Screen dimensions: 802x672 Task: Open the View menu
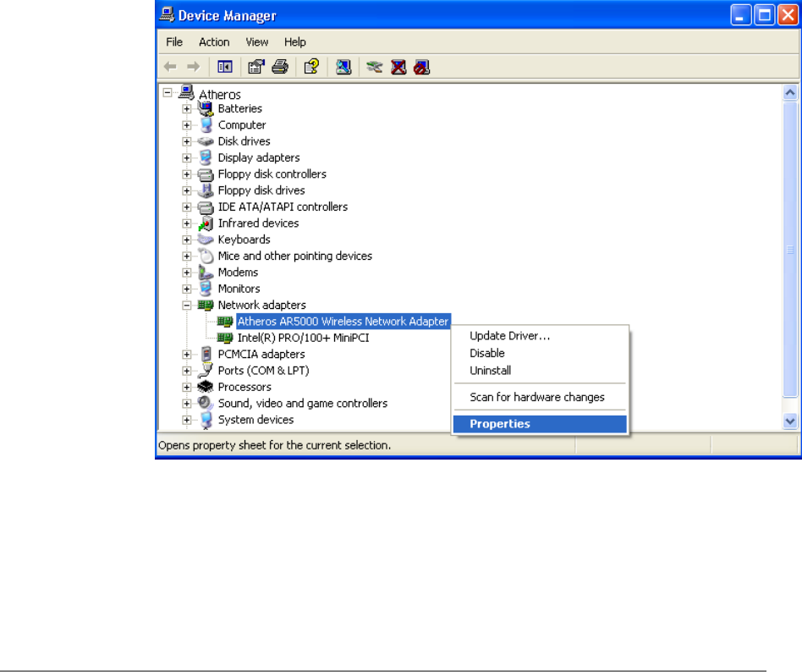click(x=257, y=42)
